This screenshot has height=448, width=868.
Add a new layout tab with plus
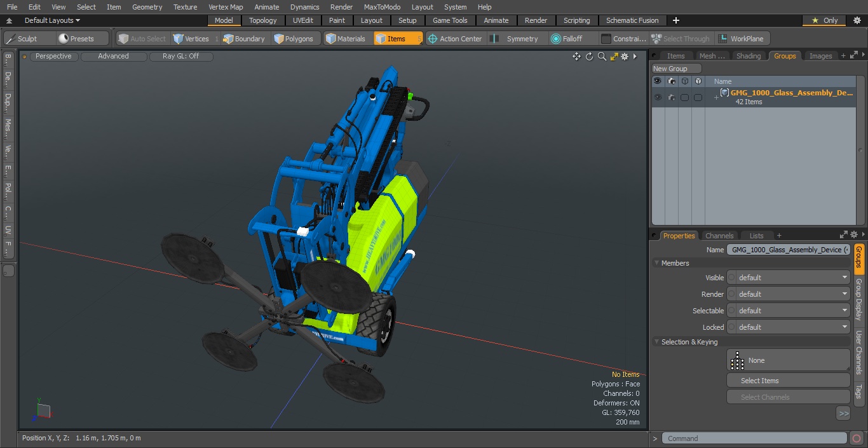click(675, 20)
